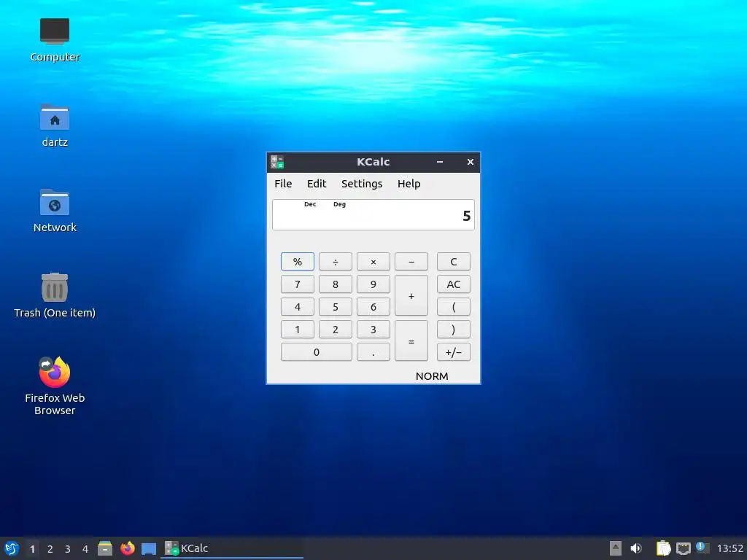
Task: Open the Edit menu in KCalc
Action: 317,184
